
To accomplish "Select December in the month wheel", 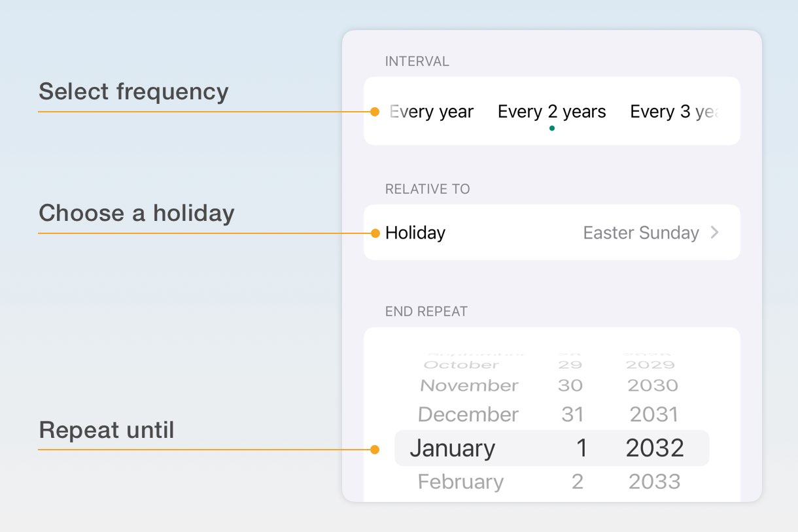I will [468, 414].
